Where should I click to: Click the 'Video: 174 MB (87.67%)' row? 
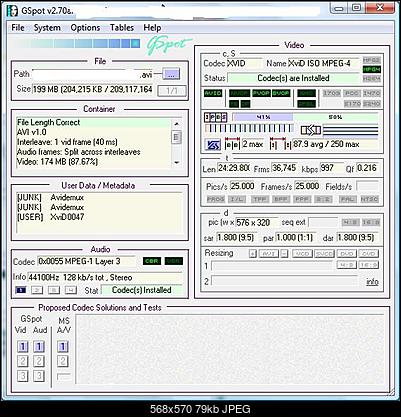pyautogui.click(x=93, y=162)
